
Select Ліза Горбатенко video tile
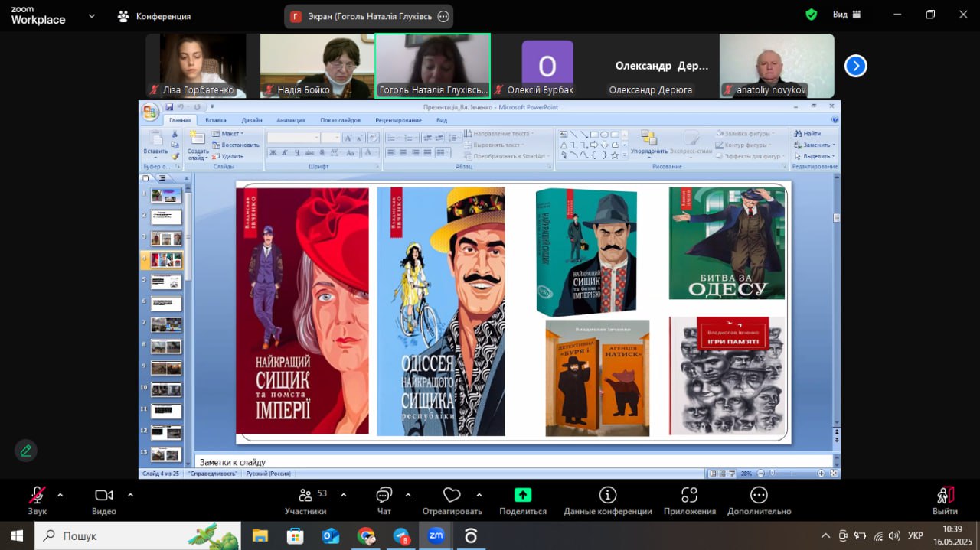point(203,66)
